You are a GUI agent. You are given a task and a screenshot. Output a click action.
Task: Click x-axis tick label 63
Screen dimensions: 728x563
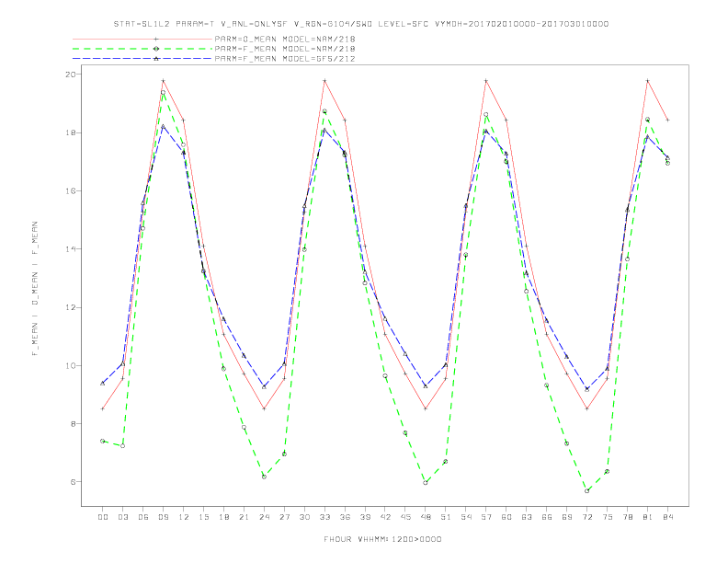tap(527, 517)
